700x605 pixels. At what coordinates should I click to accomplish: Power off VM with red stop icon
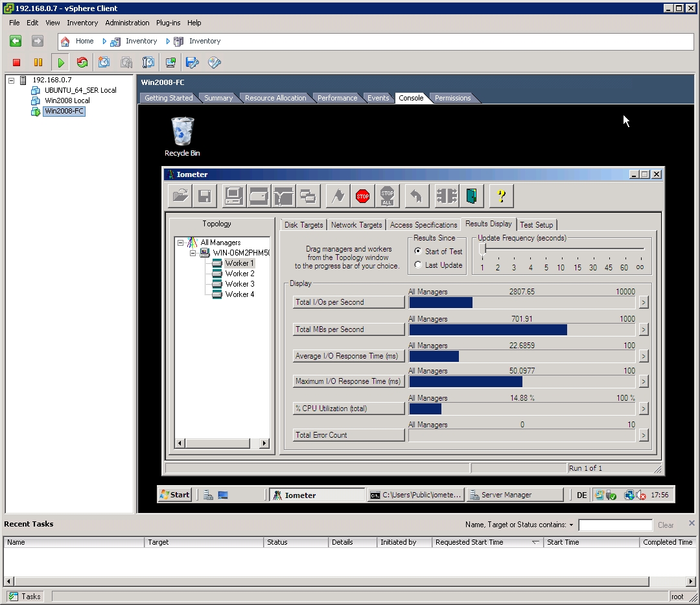point(17,62)
